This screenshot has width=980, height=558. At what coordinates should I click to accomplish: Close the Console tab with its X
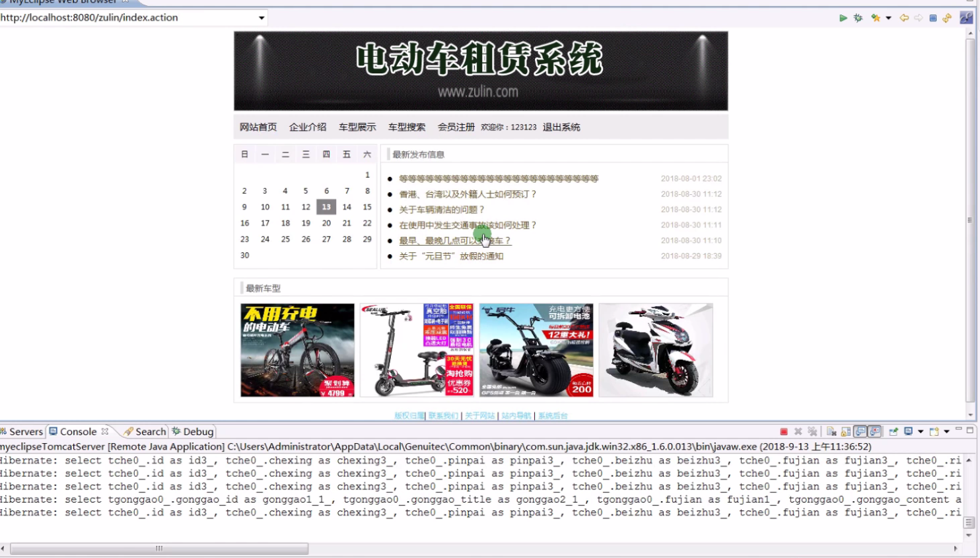(104, 431)
